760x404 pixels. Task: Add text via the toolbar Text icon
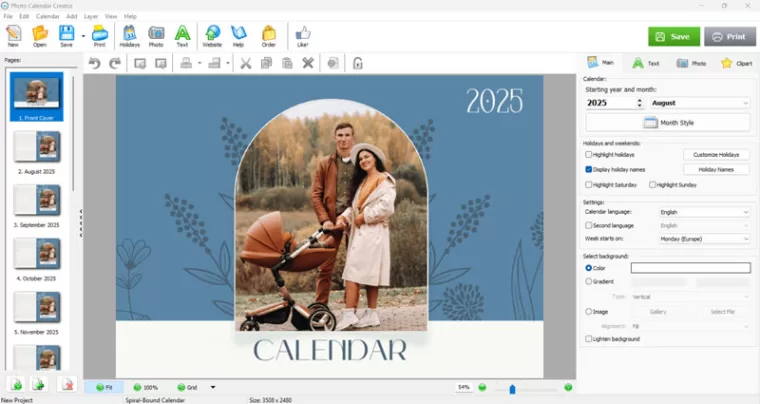182,36
